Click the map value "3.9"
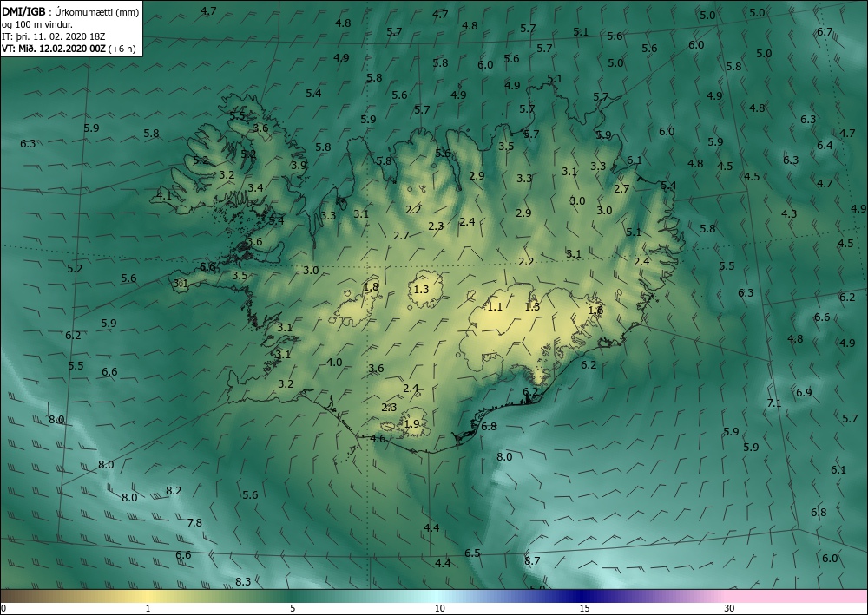 pyautogui.click(x=299, y=166)
